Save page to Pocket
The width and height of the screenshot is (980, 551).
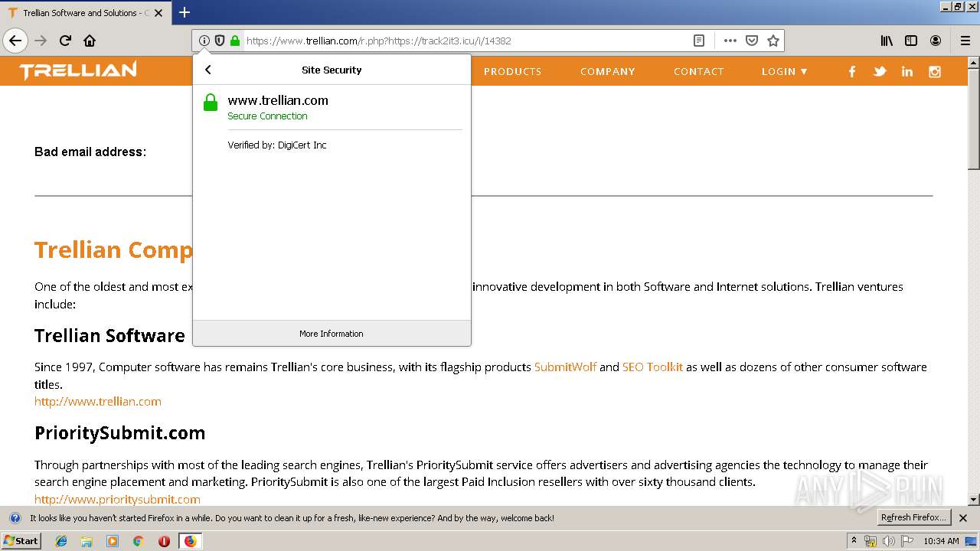pyautogui.click(x=752, y=41)
